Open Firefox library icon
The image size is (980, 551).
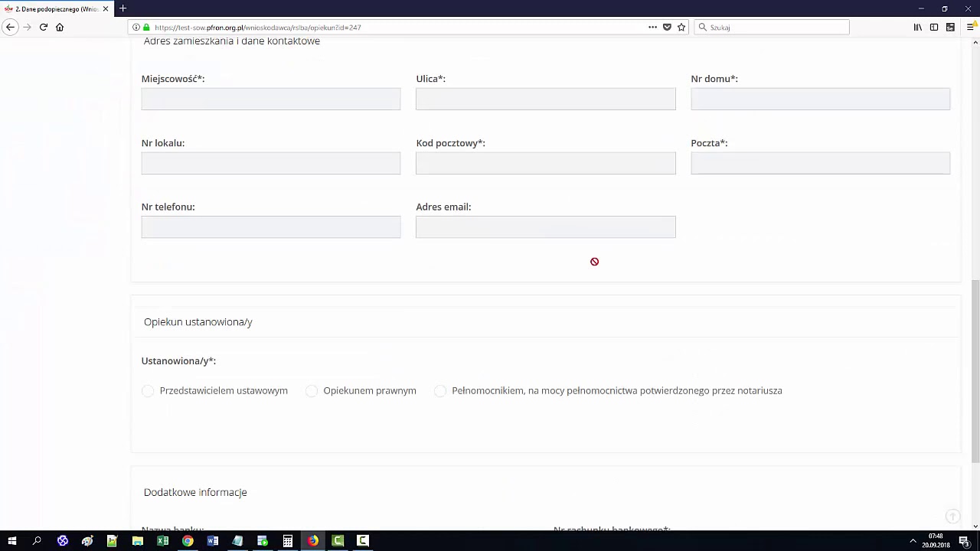[917, 27]
